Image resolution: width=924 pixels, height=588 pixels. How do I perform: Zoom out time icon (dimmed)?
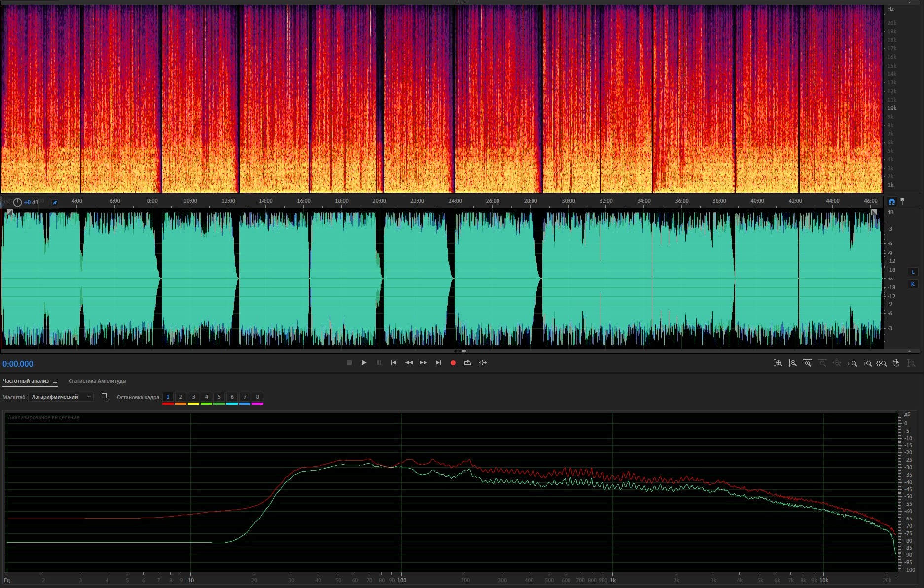point(822,363)
